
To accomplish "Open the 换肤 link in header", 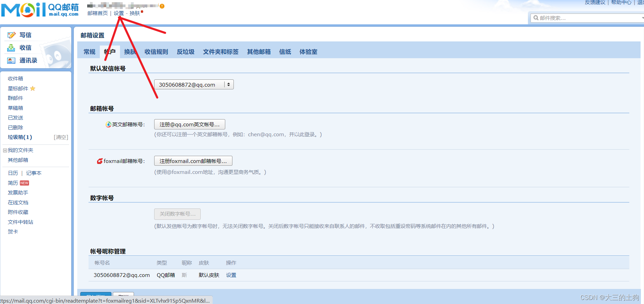I will (x=135, y=13).
